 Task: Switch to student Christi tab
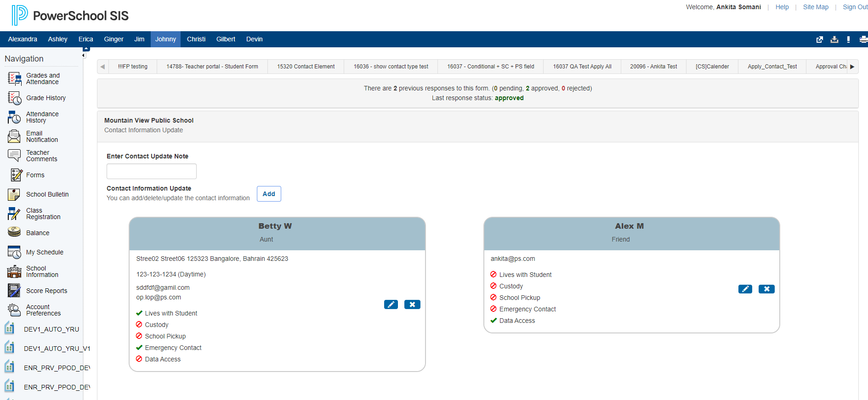coord(196,39)
